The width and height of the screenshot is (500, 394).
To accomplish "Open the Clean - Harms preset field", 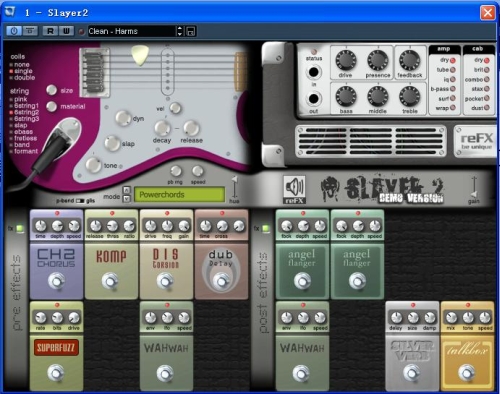I will [x=132, y=31].
